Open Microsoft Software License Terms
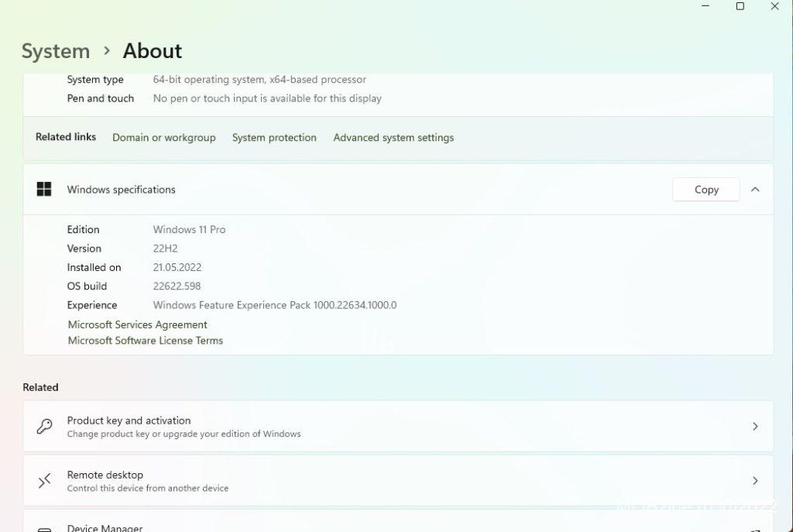This screenshot has height=532, width=793. click(145, 341)
